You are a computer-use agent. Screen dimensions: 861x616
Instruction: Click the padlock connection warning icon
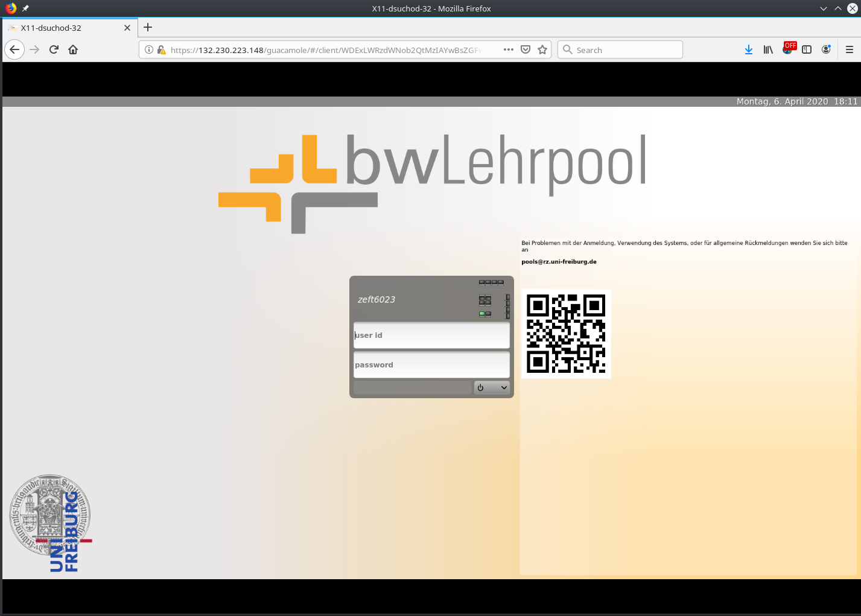point(161,49)
